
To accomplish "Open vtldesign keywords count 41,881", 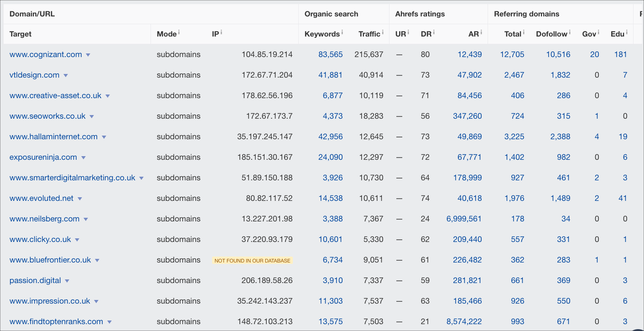I will (x=331, y=75).
